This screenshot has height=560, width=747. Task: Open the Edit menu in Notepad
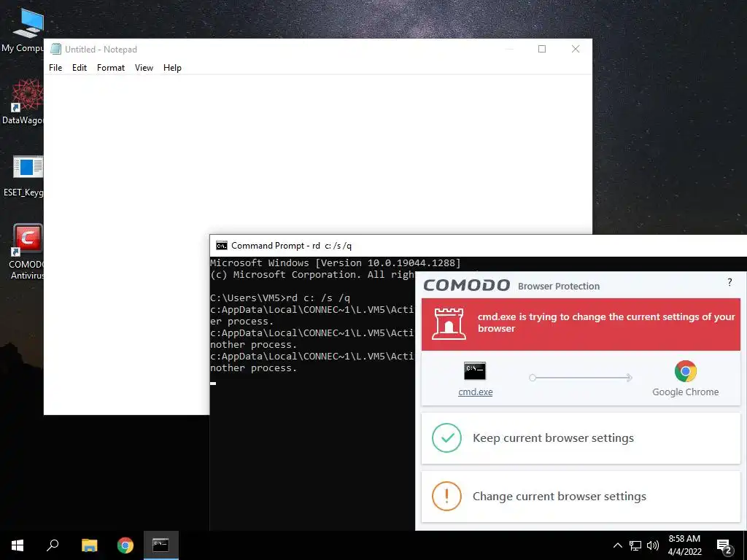point(79,68)
